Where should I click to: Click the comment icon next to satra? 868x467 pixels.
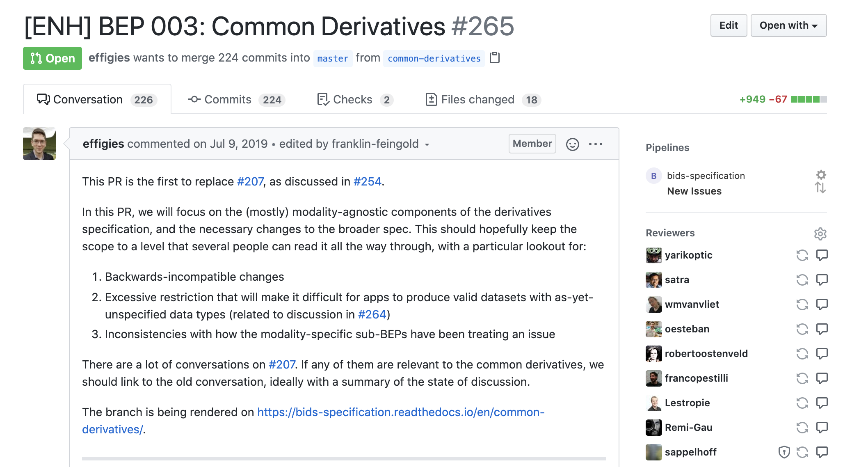point(822,280)
